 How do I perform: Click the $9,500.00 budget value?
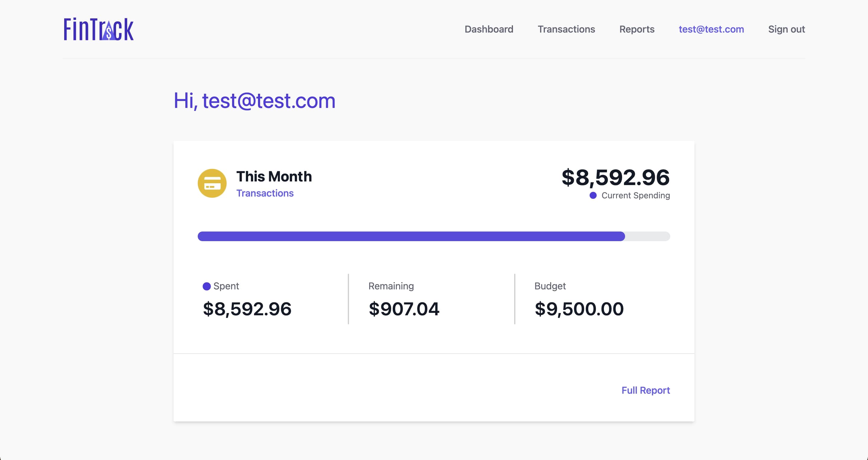tap(579, 309)
